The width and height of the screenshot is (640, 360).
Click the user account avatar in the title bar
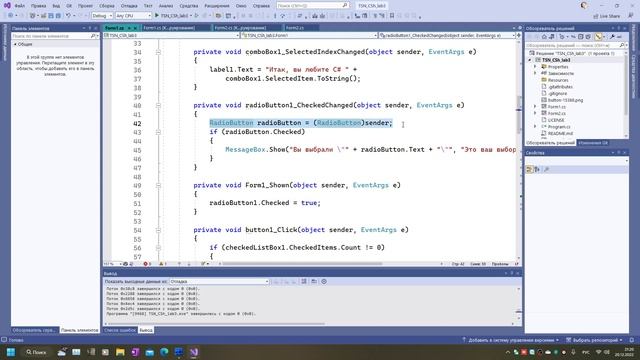click(584, 6)
